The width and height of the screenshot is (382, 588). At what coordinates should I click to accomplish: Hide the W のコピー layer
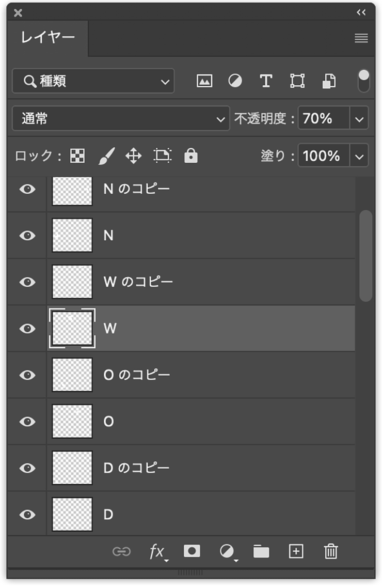(x=27, y=282)
